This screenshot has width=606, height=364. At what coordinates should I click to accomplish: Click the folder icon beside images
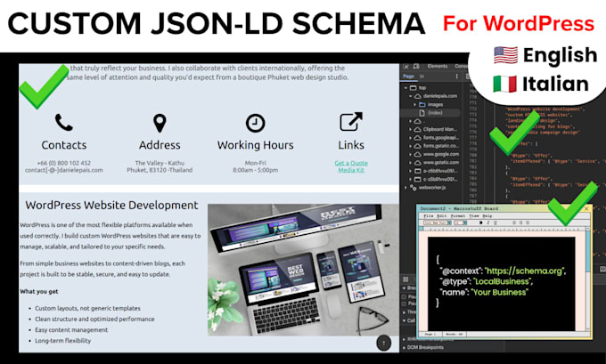[x=422, y=105]
